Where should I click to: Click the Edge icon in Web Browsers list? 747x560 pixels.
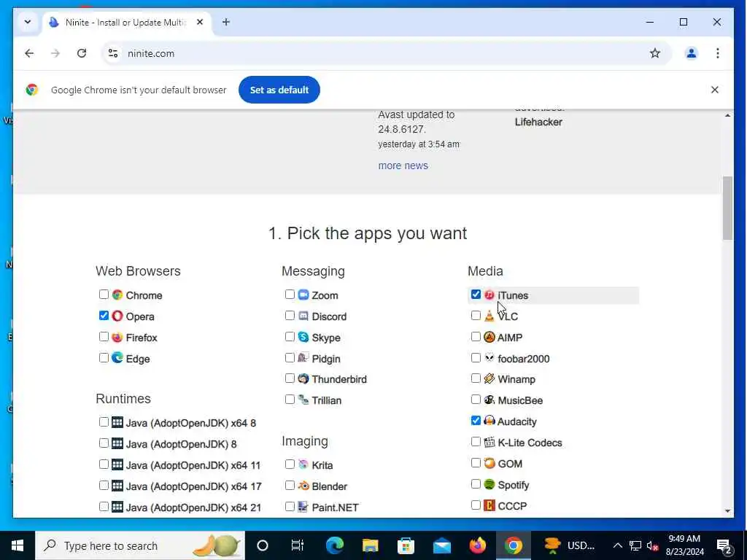click(x=117, y=358)
